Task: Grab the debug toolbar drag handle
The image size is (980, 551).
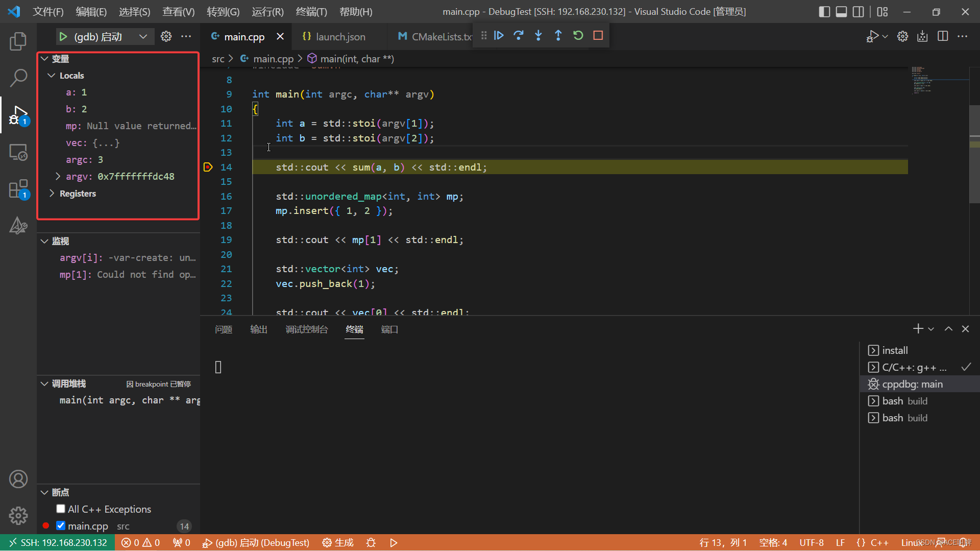Action: click(x=484, y=36)
